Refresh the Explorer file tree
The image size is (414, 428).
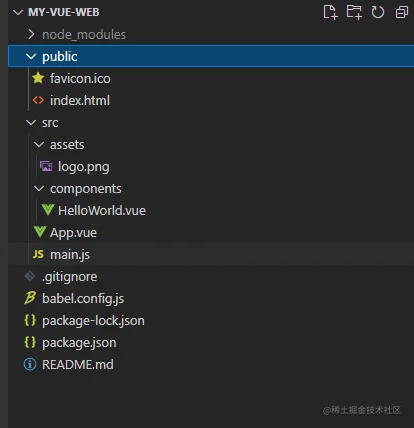378,12
